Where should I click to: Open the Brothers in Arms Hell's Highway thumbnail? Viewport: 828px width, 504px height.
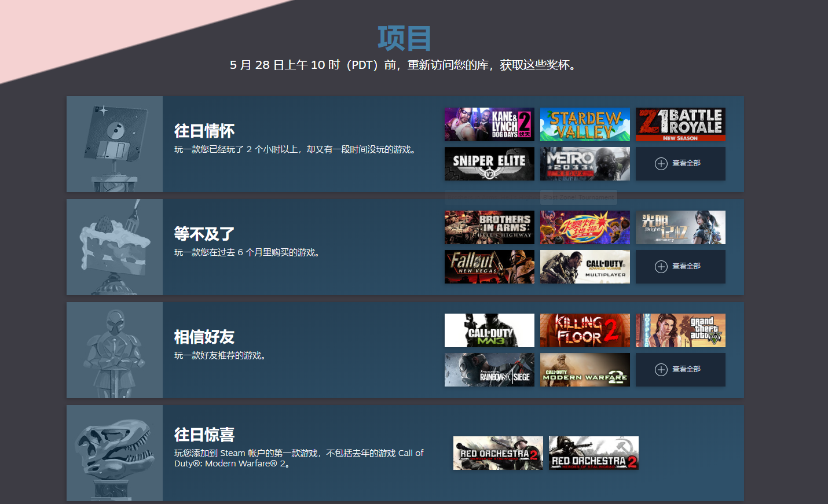[489, 227]
